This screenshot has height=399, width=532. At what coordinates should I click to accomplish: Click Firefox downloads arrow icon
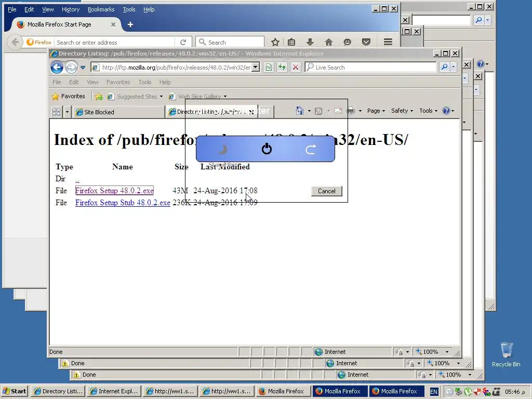pos(310,42)
